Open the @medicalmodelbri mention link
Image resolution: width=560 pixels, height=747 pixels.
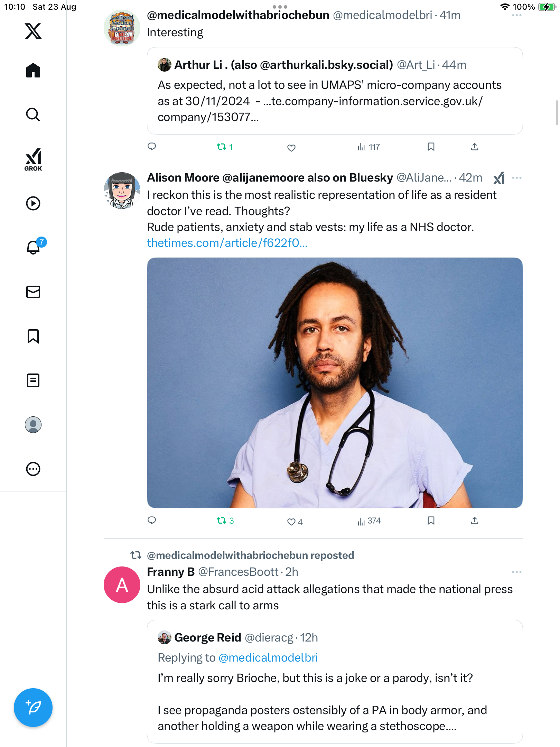pyautogui.click(x=268, y=657)
